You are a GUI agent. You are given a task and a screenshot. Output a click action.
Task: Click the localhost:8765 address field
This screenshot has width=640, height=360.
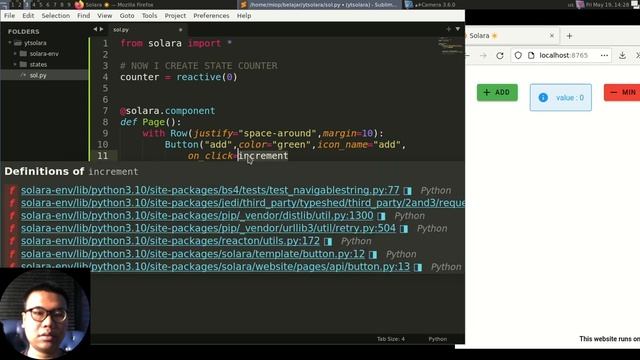(x=564, y=56)
